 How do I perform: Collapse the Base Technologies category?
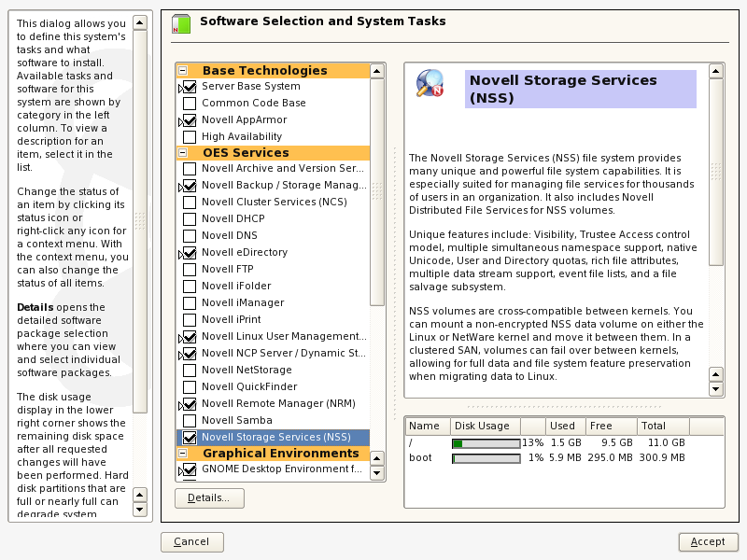[x=183, y=71]
